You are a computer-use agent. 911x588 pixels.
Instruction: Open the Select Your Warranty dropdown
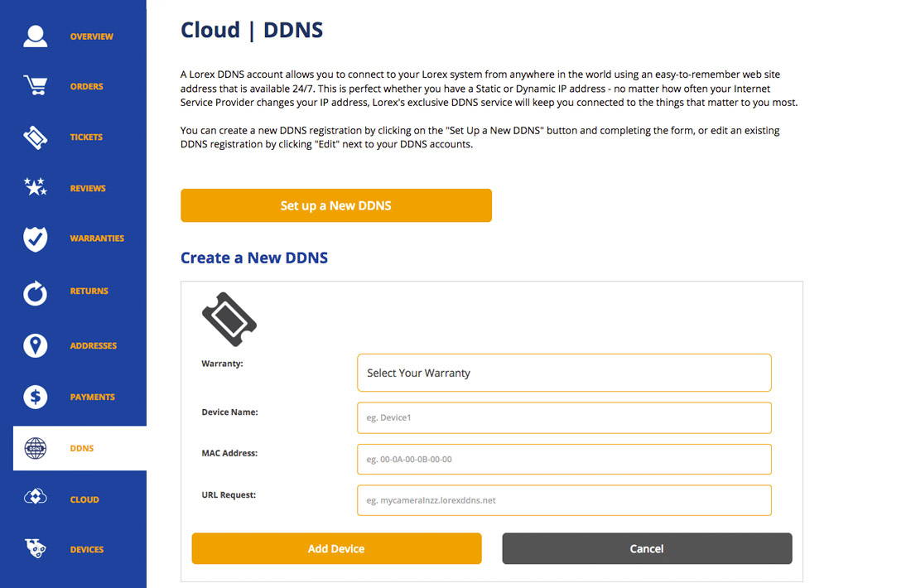564,373
